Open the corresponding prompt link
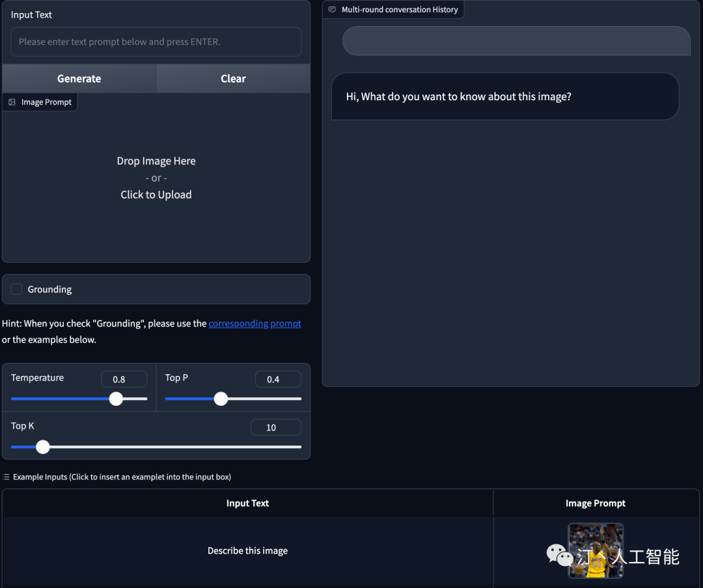This screenshot has height=588, width=703. [255, 323]
